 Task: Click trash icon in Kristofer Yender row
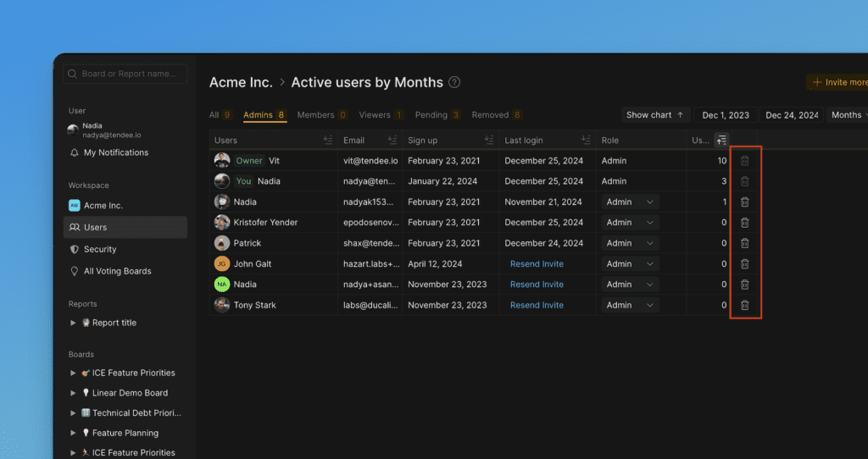click(744, 223)
